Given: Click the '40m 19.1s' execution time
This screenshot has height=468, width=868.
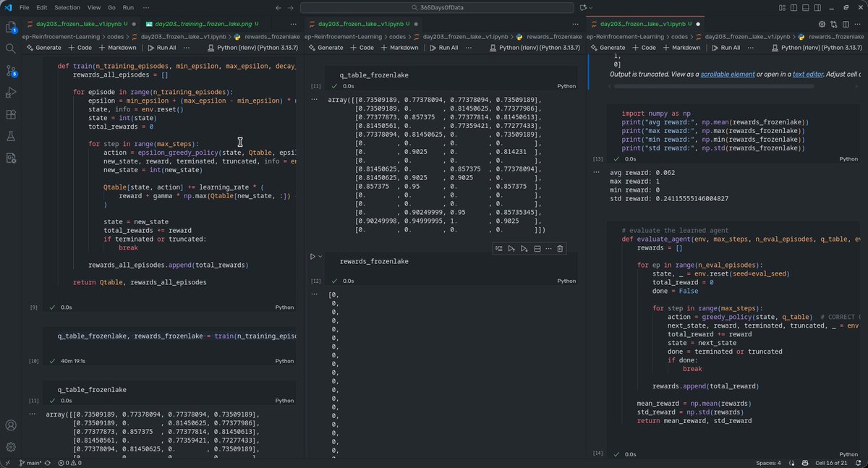Looking at the screenshot, I should (73, 360).
